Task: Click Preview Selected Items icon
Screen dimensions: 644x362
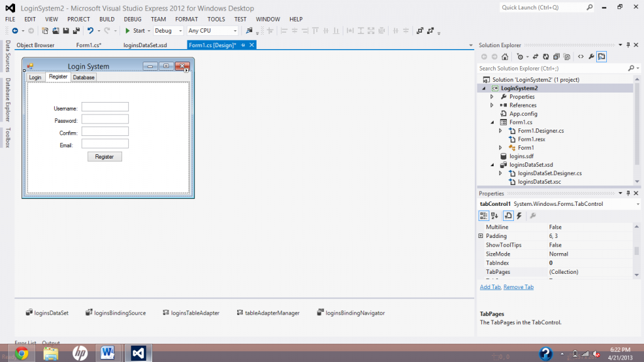Action: pos(602,57)
